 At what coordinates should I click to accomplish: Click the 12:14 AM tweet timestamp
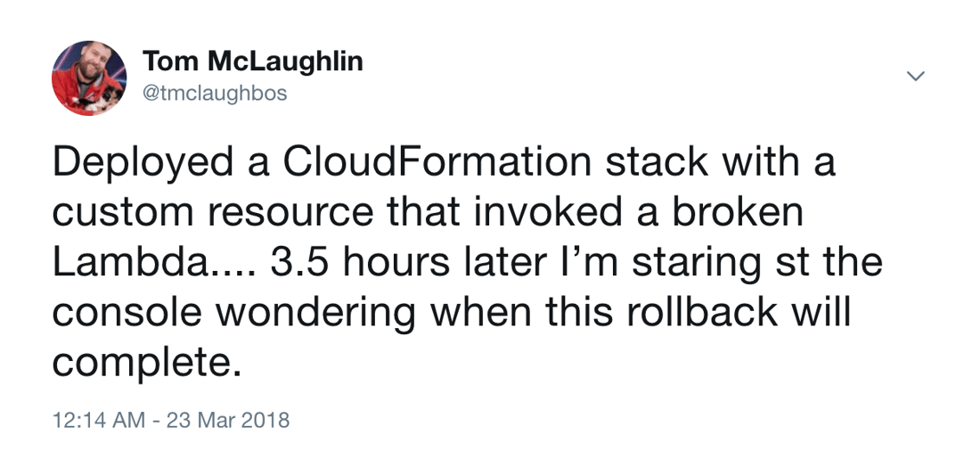(97, 420)
